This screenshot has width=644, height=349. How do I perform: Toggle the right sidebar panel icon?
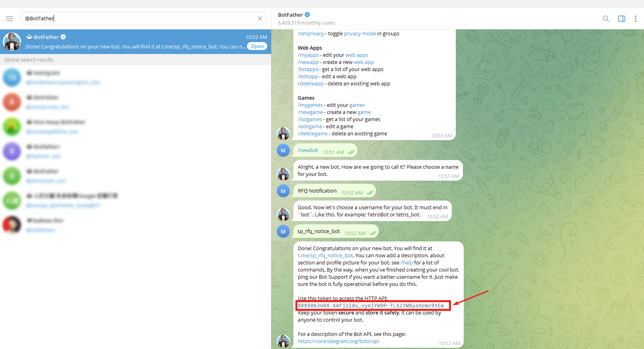(622, 19)
